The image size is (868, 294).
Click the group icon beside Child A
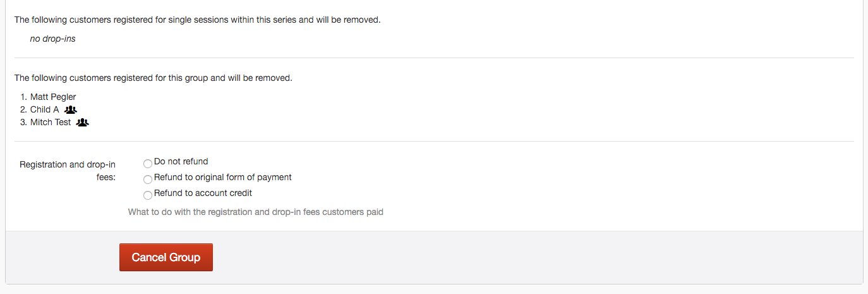(71, 110)
